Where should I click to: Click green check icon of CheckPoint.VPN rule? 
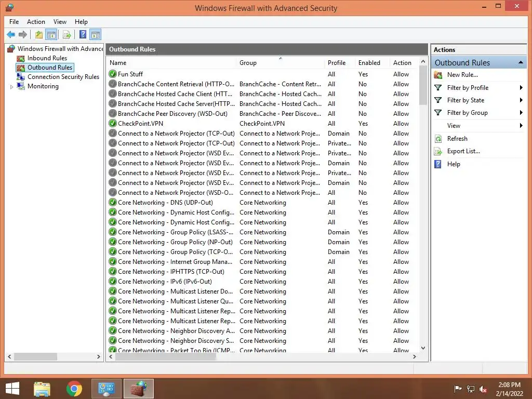pyautogui.click(x=113, y=124)
